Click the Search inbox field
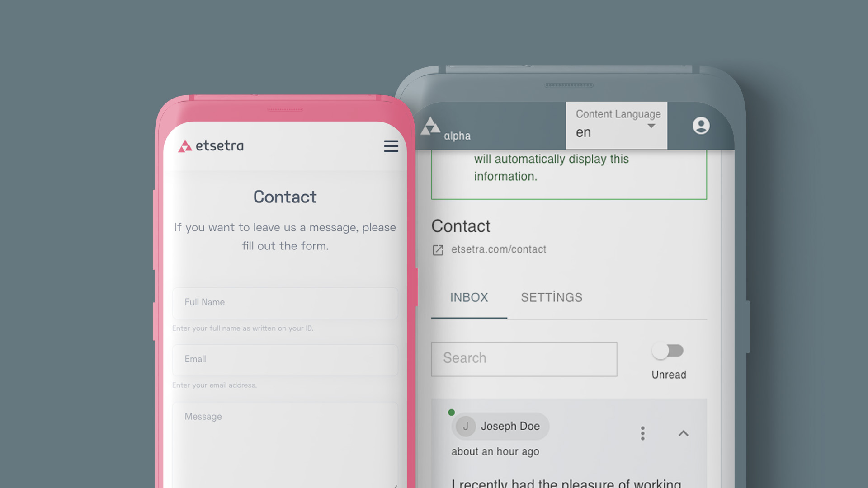Viewport: 868px width, 488px height. click(524, 357)
